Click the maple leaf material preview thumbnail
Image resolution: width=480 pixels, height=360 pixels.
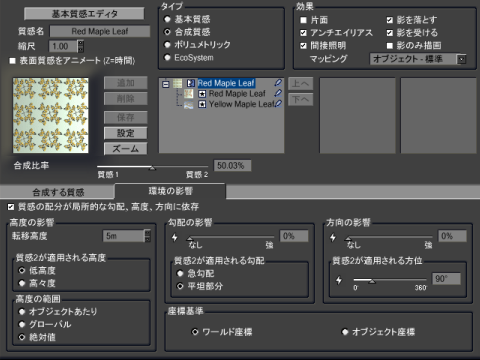coord(51,115)
